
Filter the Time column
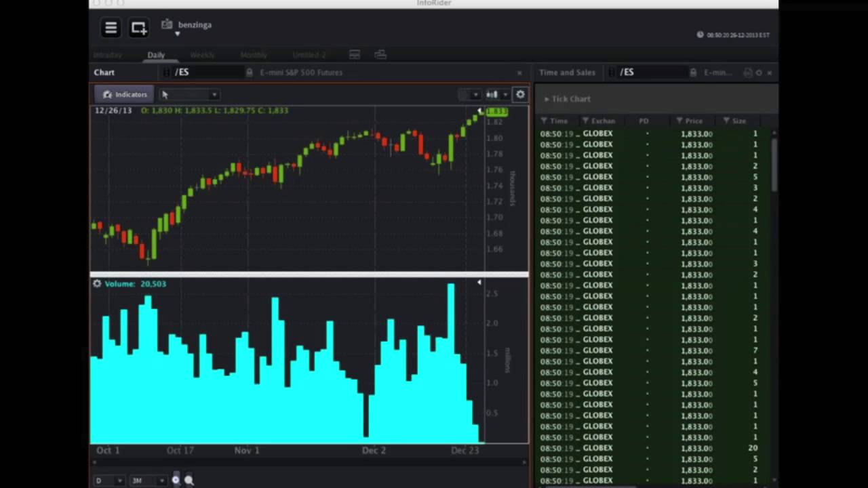tap(544, 121)
